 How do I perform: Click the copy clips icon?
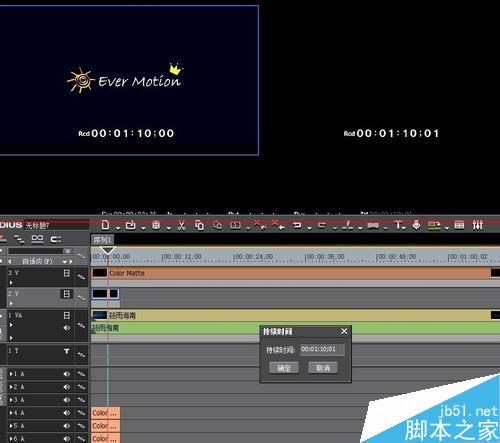pyautogui.click(x=200, y=225)
